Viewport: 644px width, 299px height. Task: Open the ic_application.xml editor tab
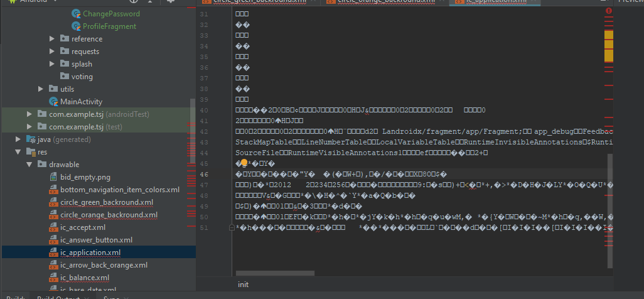[495, 2]
